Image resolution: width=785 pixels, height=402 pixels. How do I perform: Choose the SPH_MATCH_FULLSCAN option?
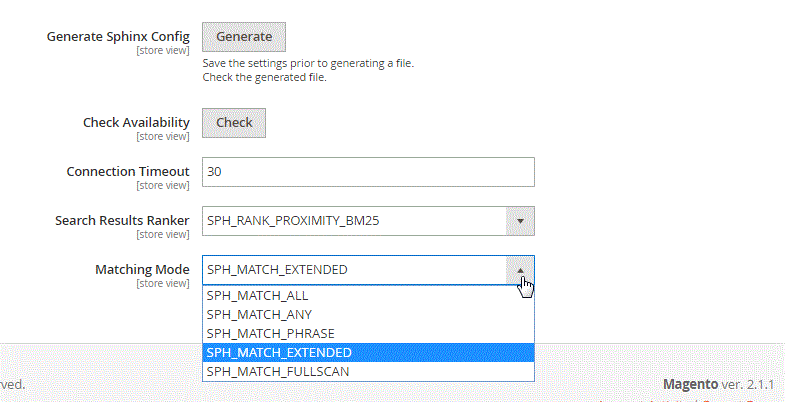tap(278, 371)
